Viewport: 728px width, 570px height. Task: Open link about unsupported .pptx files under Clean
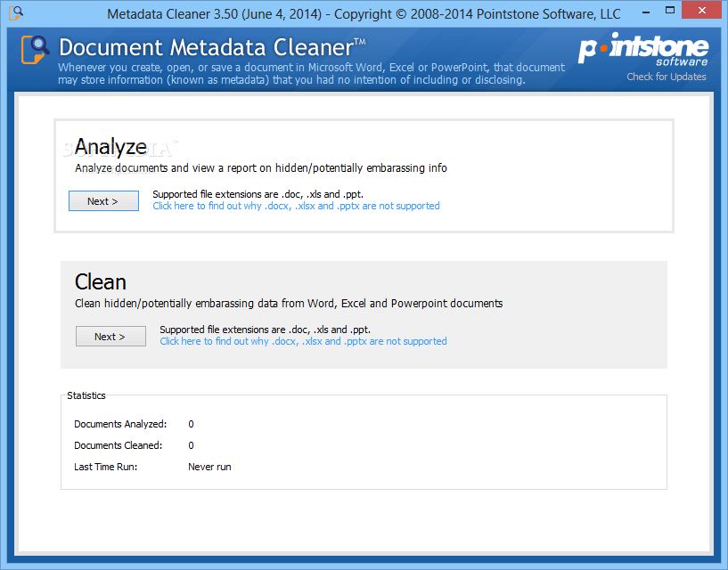tap(302, 341)
